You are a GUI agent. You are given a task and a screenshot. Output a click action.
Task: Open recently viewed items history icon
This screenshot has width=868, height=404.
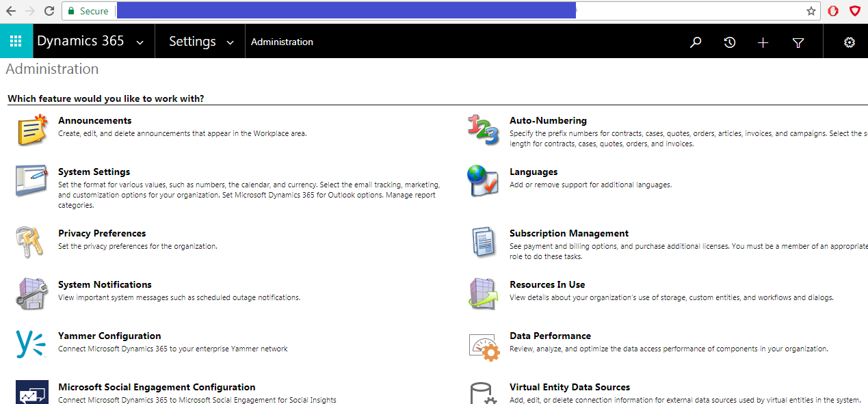[x=730, y=42]
